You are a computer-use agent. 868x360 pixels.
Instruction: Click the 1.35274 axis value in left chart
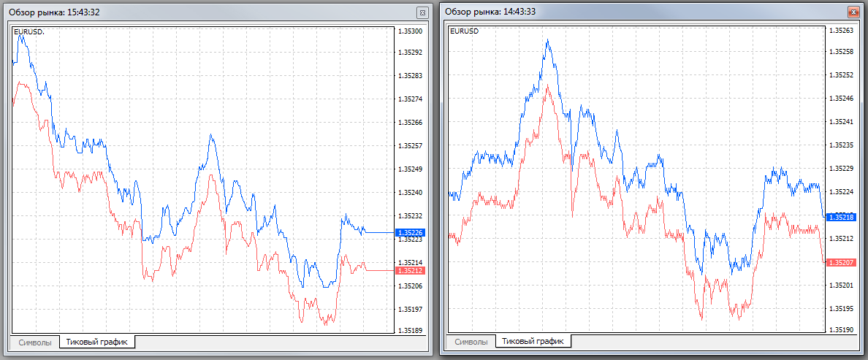410,99
